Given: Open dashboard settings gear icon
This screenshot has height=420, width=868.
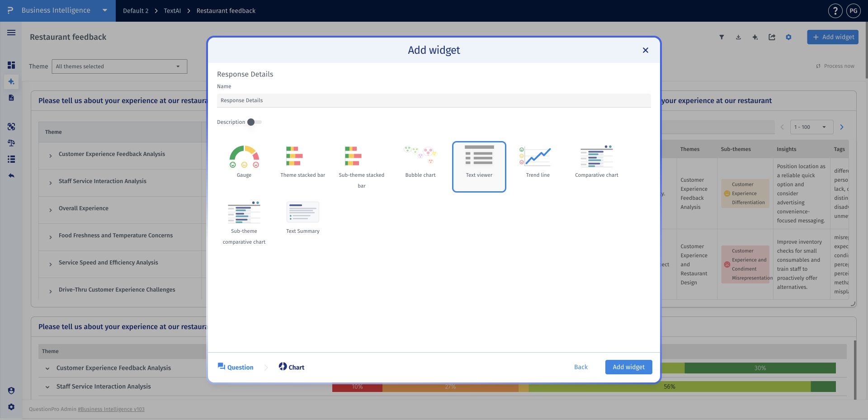Looking at the screenshot, I should coord(788,37).
